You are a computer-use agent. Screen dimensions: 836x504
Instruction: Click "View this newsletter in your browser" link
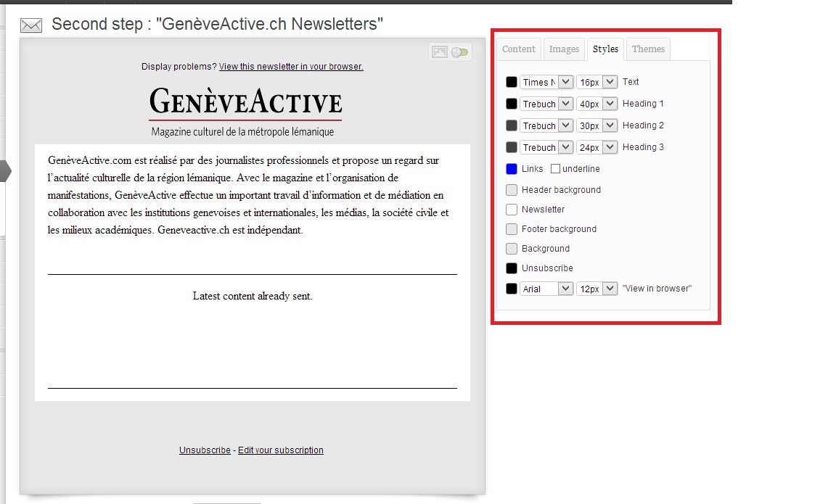(291, 67)
